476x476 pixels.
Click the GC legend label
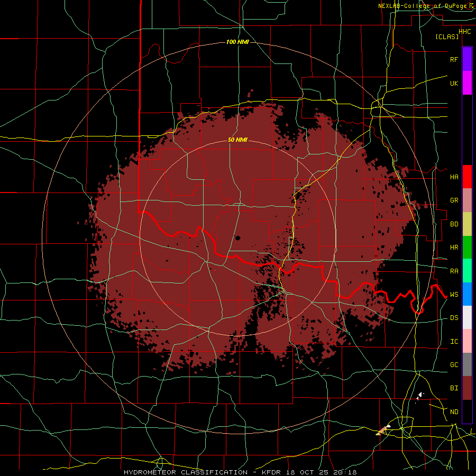click(x=454, y=365)
